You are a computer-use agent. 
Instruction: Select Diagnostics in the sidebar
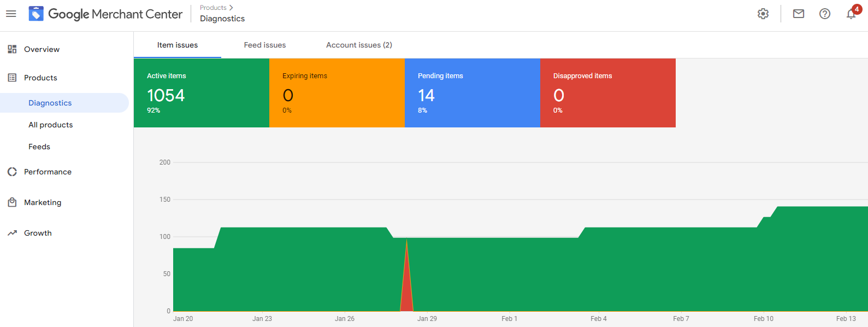point(64,103)
